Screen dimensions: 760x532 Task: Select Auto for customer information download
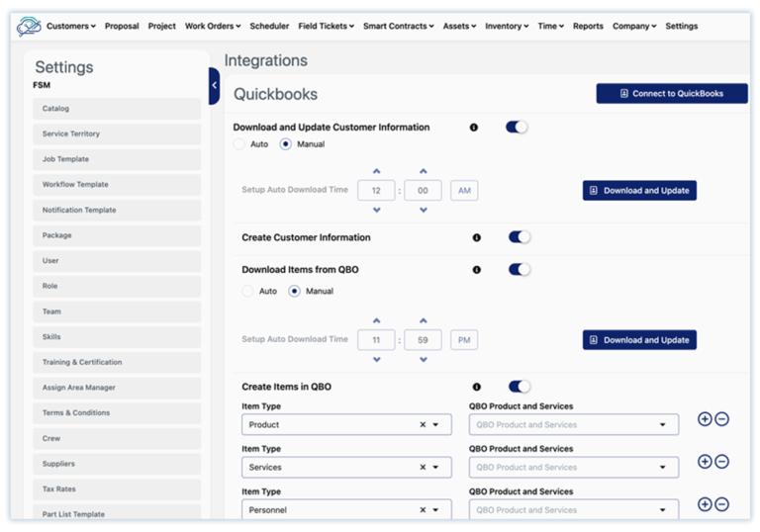pyautogui.click(x=238, y=144)
